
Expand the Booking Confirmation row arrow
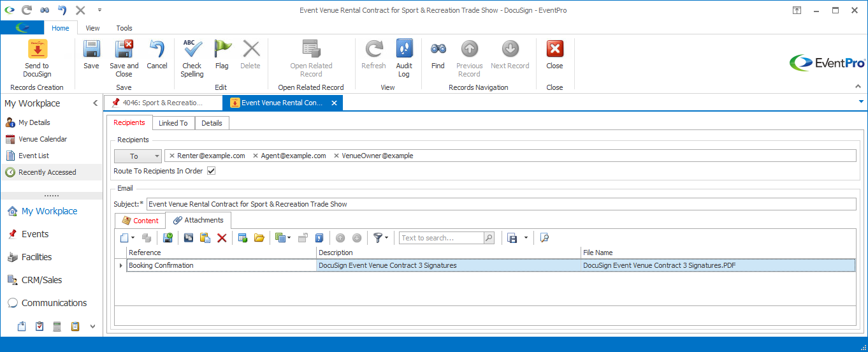pyautogui.click(x=121, y=265)
